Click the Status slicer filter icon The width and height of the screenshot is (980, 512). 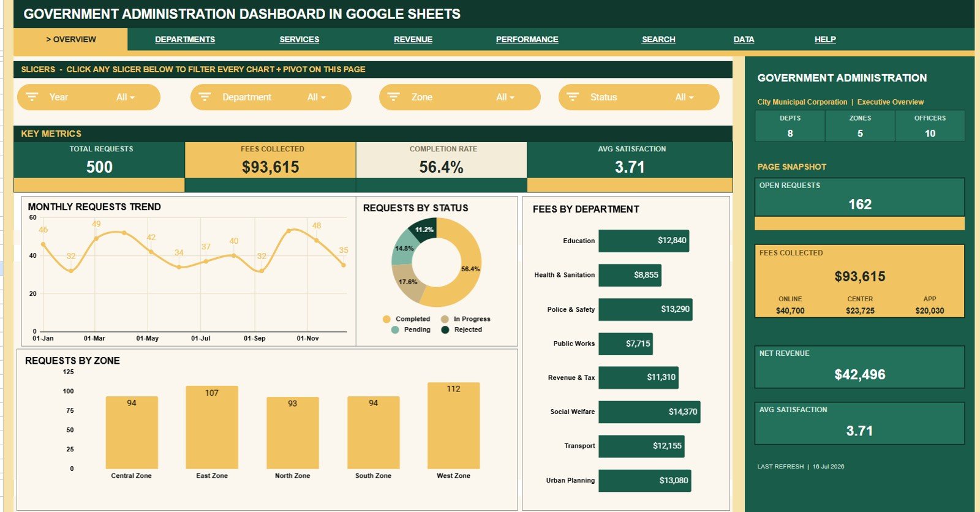pos(573,97)
